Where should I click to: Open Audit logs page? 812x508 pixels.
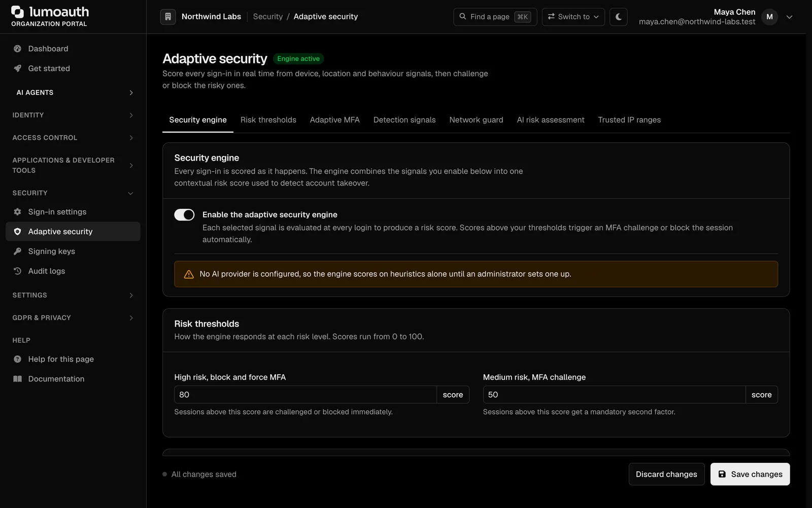73,271
